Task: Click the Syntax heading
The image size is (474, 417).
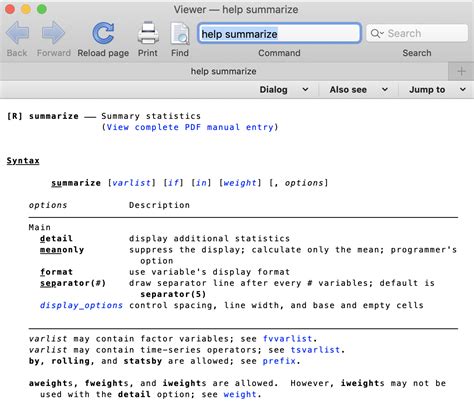Action: pyautogui.click(x=23, y=161)
